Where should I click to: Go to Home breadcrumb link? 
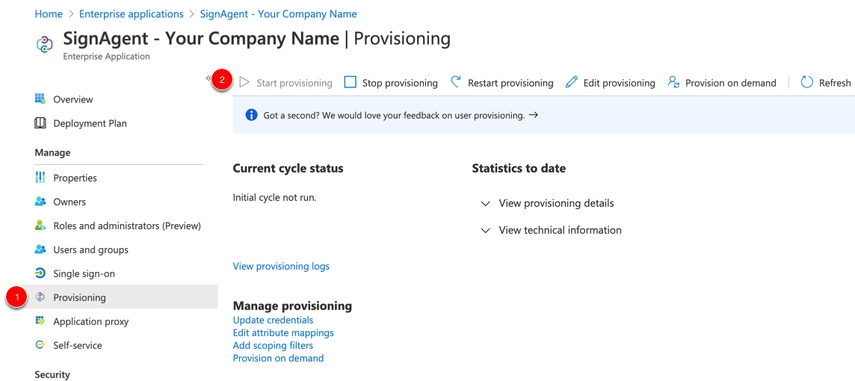(49, 14)
